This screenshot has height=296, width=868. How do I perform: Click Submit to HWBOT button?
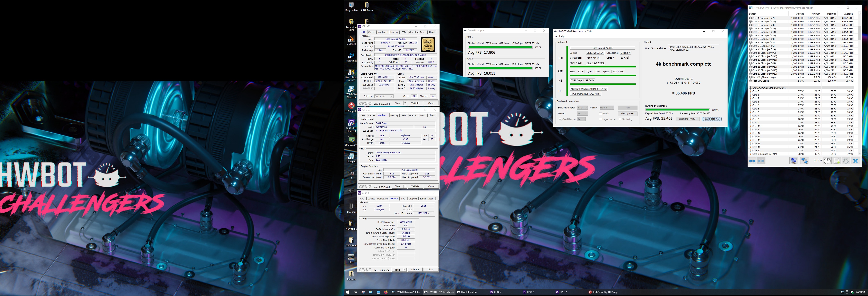688,119
